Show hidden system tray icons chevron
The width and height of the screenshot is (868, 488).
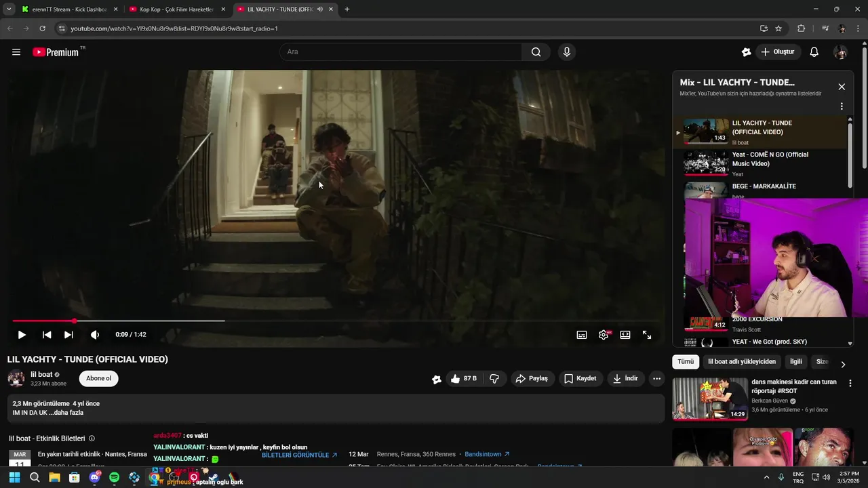click(766, 477)
